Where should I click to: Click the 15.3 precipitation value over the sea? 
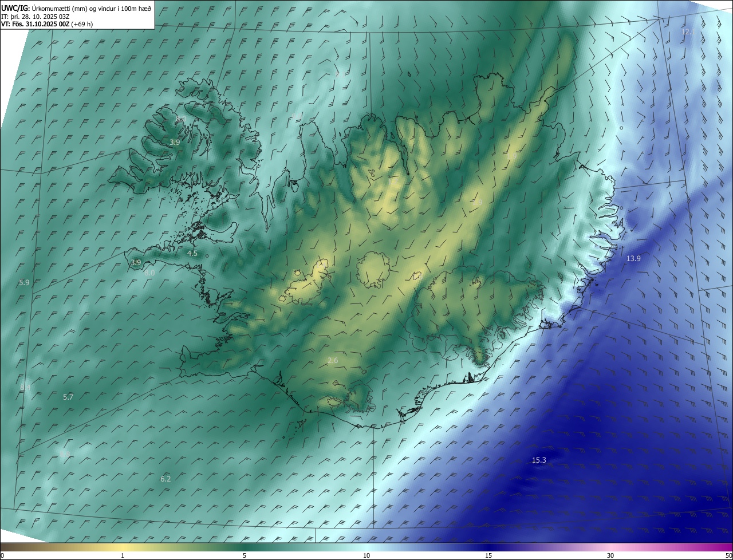(x=539, y=460)
